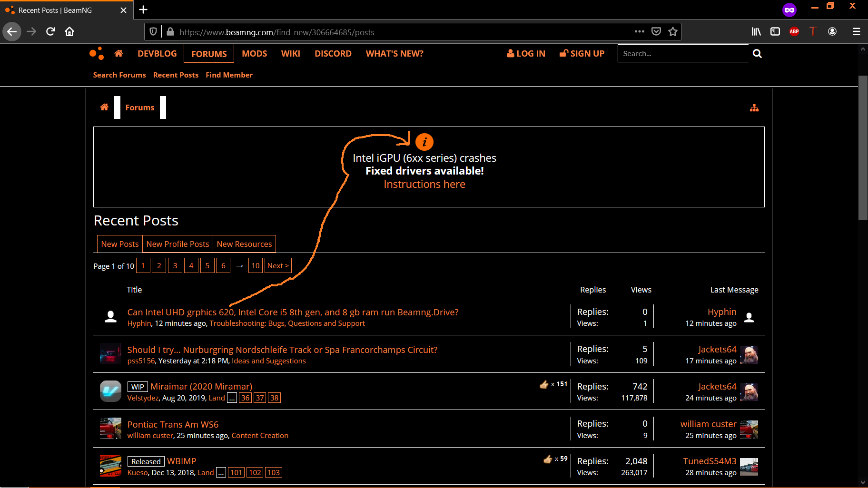868x488 pixels.
Task: Click into the site Search field
Action: click(x=683, y=54)
